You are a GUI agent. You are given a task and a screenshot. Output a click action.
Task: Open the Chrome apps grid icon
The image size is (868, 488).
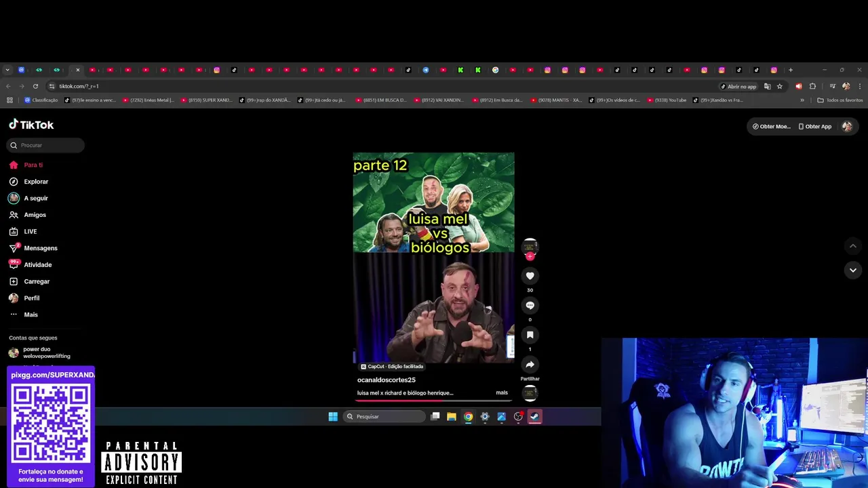(x=9, y=100)
